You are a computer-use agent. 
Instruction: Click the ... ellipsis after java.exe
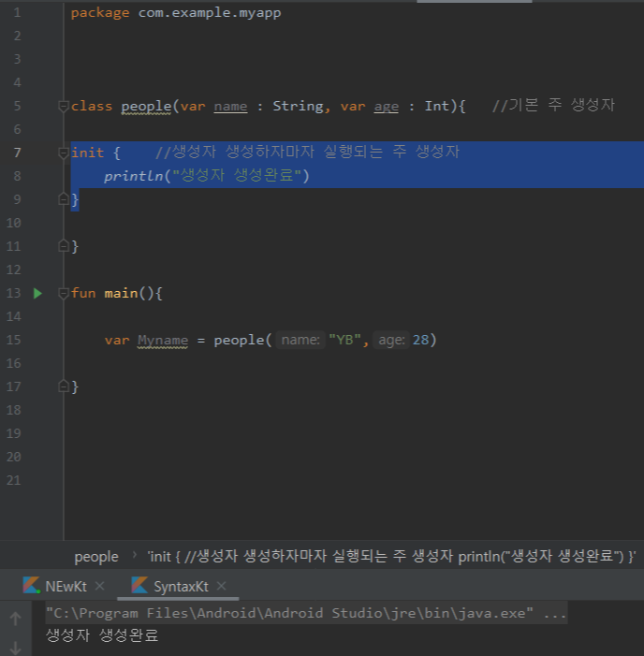pyautogui.click(x=555, y=614)
